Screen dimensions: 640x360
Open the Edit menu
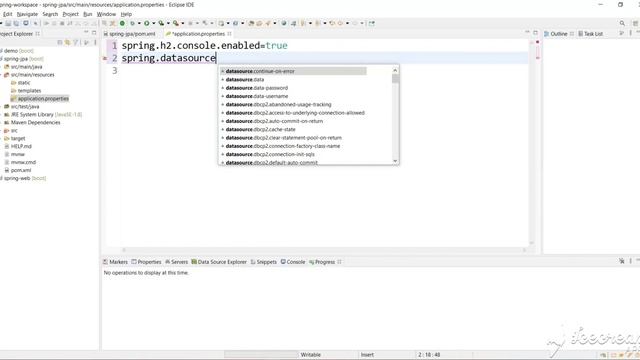tap(8, 14)
